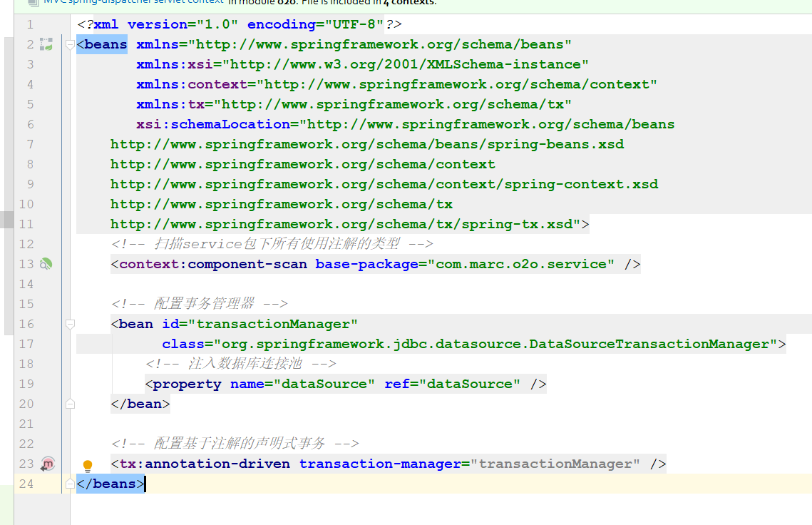This screenshot has height=525, width=812.
Task: Click line number 14 in the gutter
Action: point(26,284)
